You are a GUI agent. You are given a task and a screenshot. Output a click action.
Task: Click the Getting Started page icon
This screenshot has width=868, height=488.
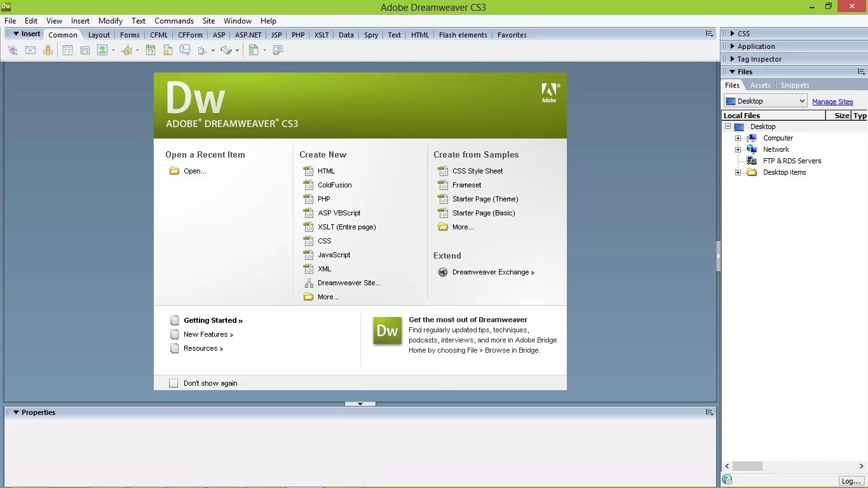[x=174, y=320]
